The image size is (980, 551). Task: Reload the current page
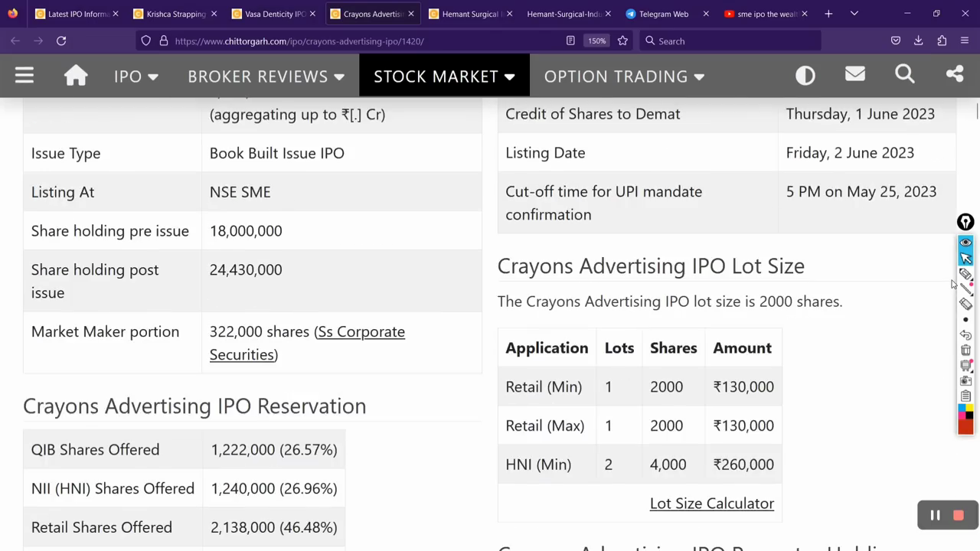click(61, 41)
